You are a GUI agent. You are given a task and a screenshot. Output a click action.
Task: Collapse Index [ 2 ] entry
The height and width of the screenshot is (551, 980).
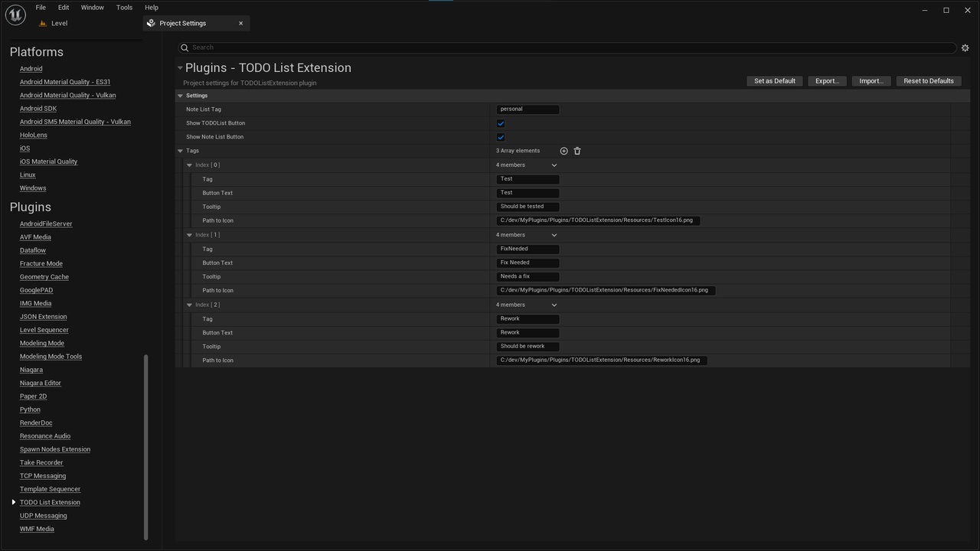click(x=189, y=305)
